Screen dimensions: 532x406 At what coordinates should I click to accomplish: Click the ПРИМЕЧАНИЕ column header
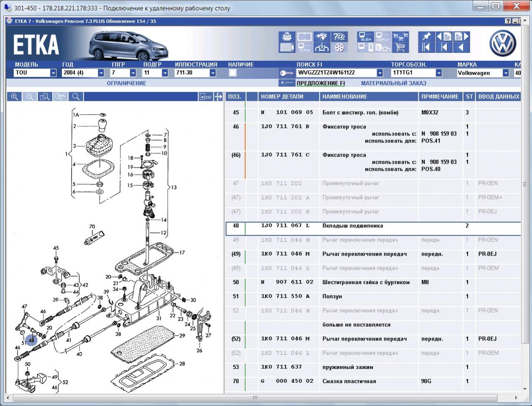pyautogui.click(x=440, y=97)
